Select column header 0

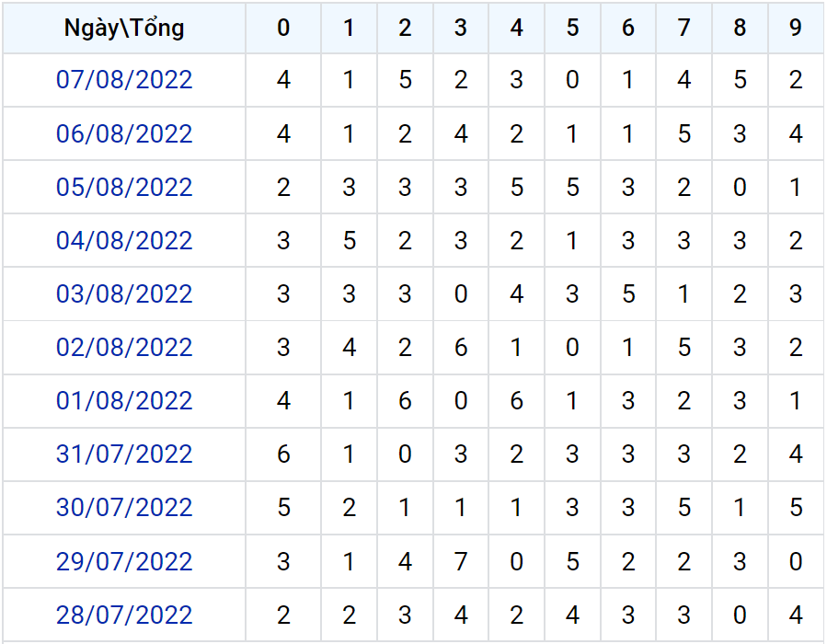pos(283,28)
